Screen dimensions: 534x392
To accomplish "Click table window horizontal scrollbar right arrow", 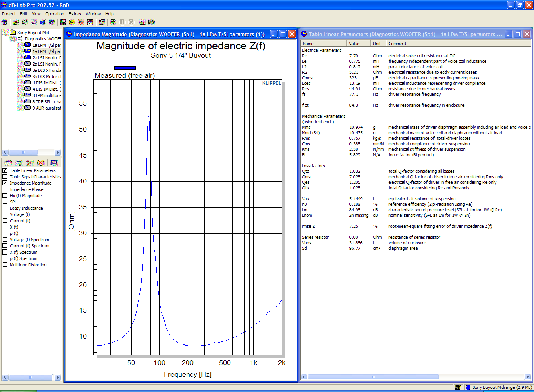I will coord(527,377).
